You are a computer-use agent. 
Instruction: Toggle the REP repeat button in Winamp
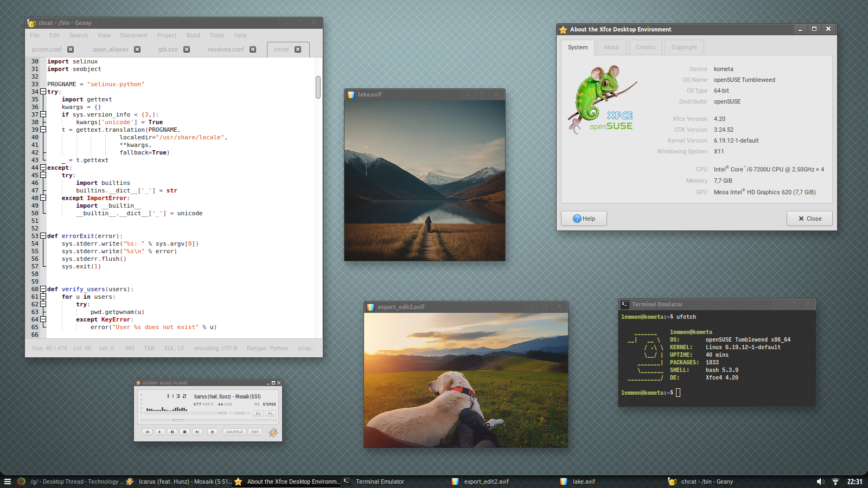click(x=255, y=432)
